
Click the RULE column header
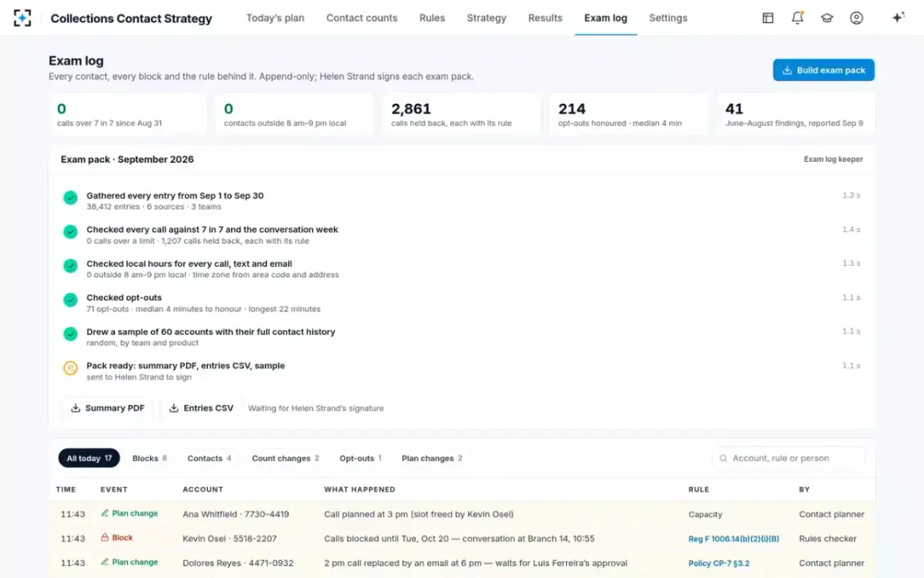[698, 489]
